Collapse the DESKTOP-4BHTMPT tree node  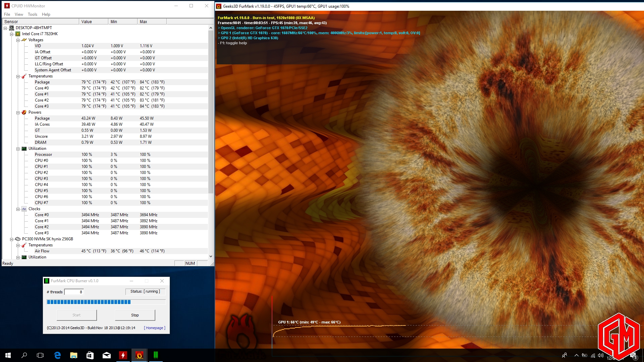coord(5,28)
